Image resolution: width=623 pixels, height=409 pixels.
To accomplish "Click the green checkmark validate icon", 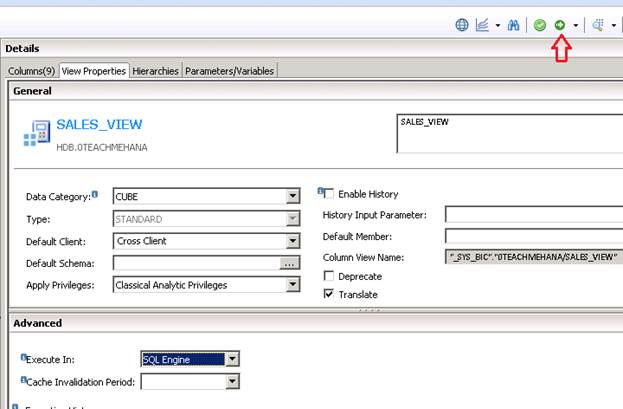I will (x=540, y=25).
